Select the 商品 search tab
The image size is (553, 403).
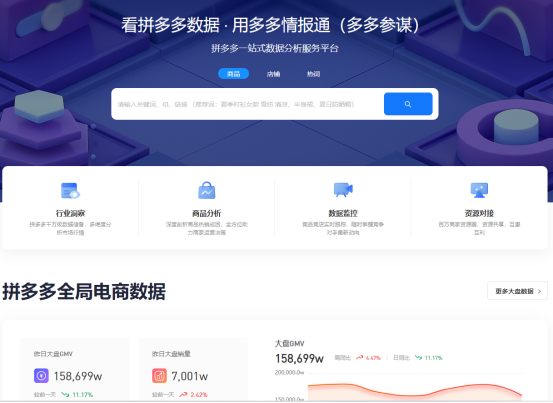233,74
